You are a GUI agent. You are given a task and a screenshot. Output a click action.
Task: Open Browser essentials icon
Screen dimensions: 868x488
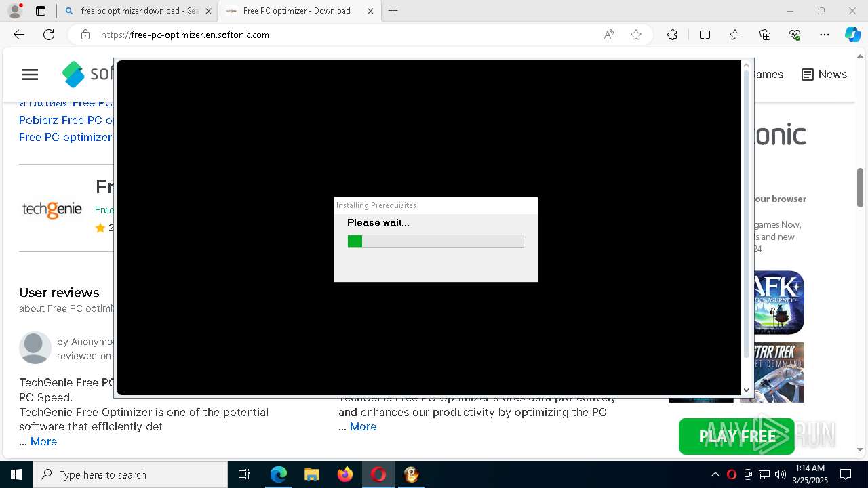pos(795,35)
